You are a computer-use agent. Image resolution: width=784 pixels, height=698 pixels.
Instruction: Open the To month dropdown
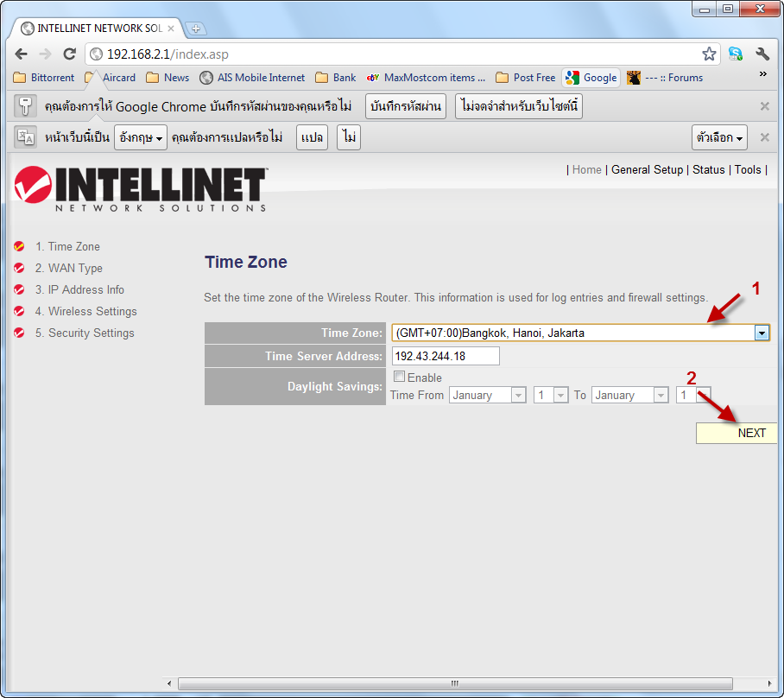pos(630,396)
